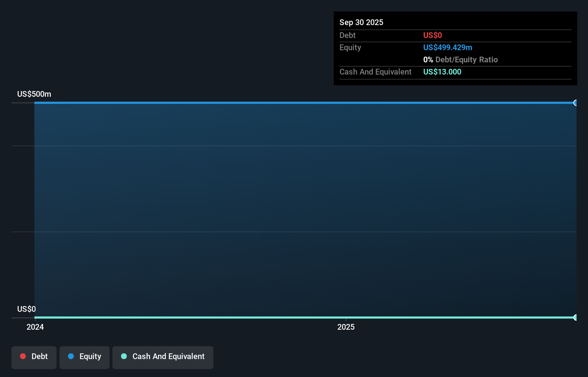Click the blue Equity trend line
The width and height of the screenshot is (588, 377).
click(x=286, y=103)
